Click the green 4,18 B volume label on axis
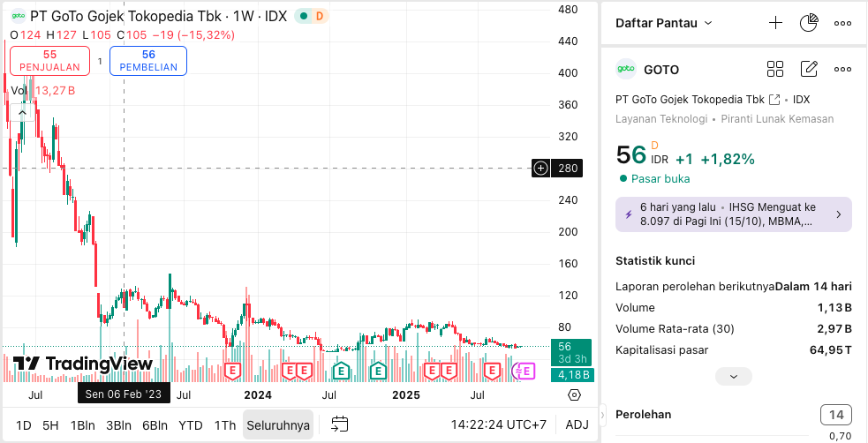The height and width of the screenshot is (443, 868). click(x=572, y=375)
